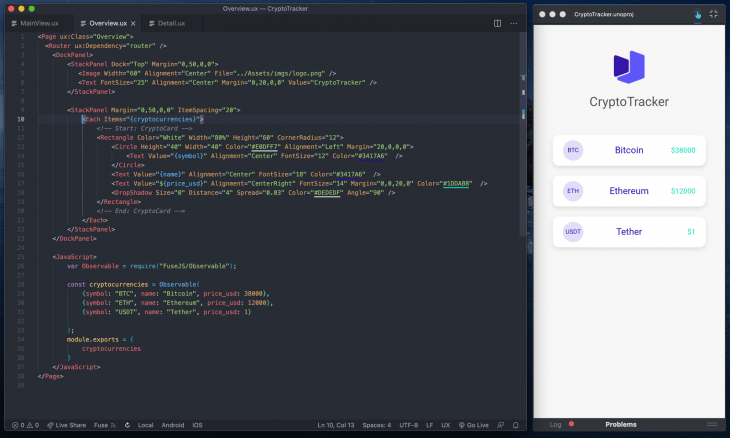This screenshot has height=438, width=730.
Task: Select the Overview.ux tab
Action: coord(108,23)
